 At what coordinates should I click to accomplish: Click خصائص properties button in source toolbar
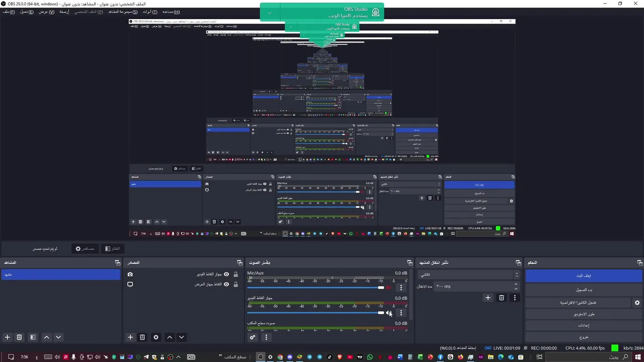pyautogui.click(x=85, y=248)
